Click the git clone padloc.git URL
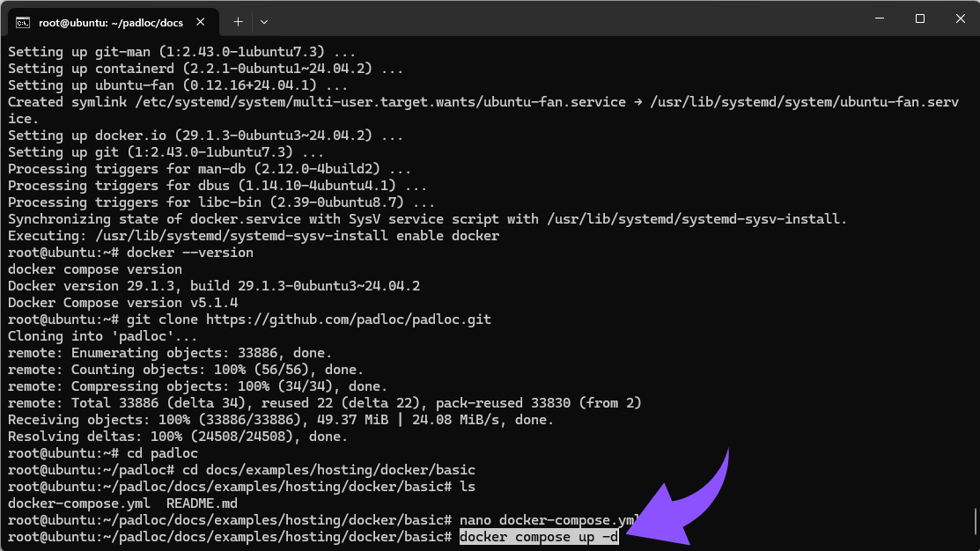This screenshot has width=980, height=551. coord(348,320)
